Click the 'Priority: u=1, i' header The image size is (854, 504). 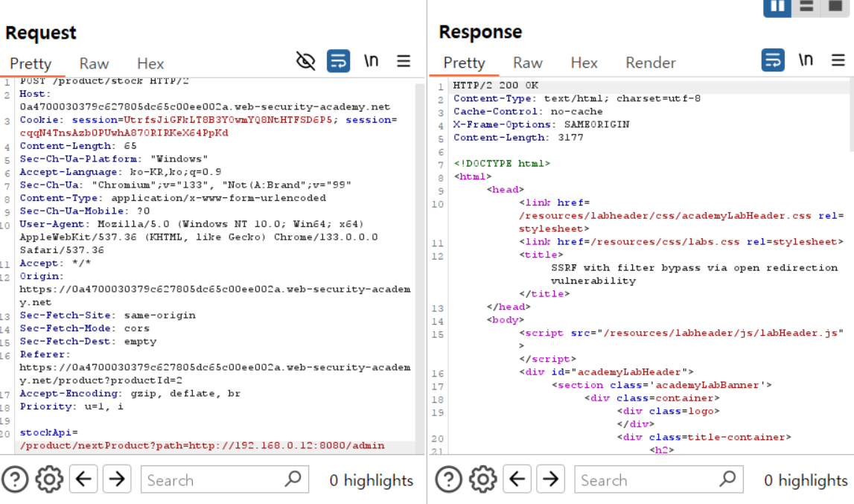tap(71, 406)
